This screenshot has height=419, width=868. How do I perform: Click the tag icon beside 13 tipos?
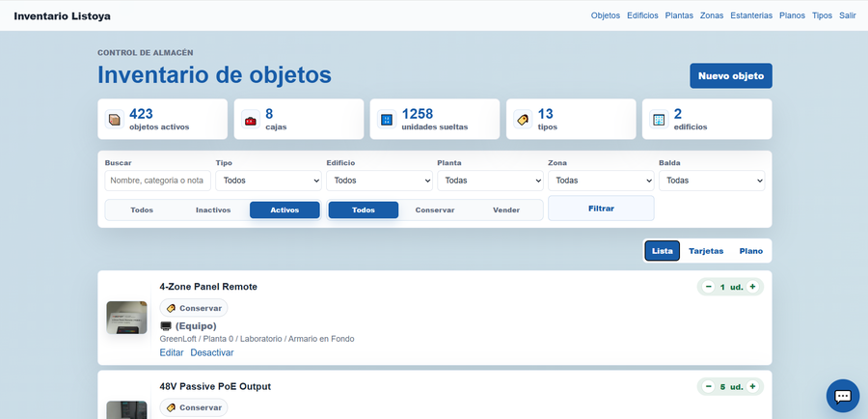(x=523, y=119)
